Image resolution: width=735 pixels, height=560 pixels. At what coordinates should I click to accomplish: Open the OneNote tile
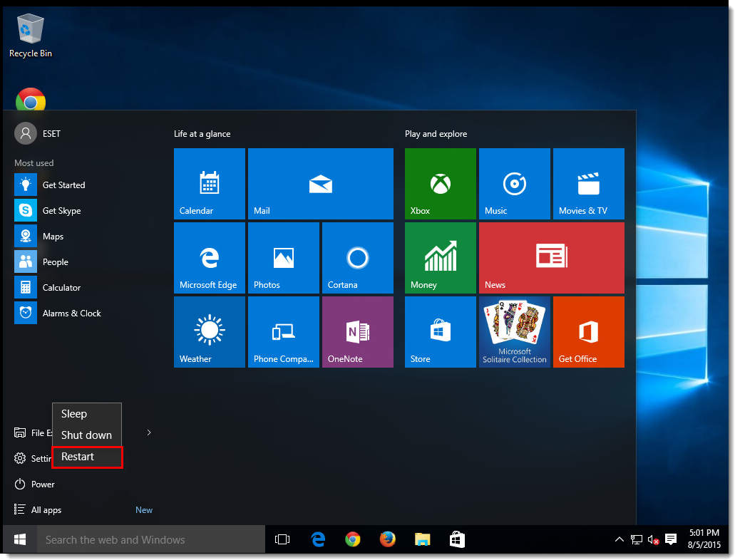(357, 331)
